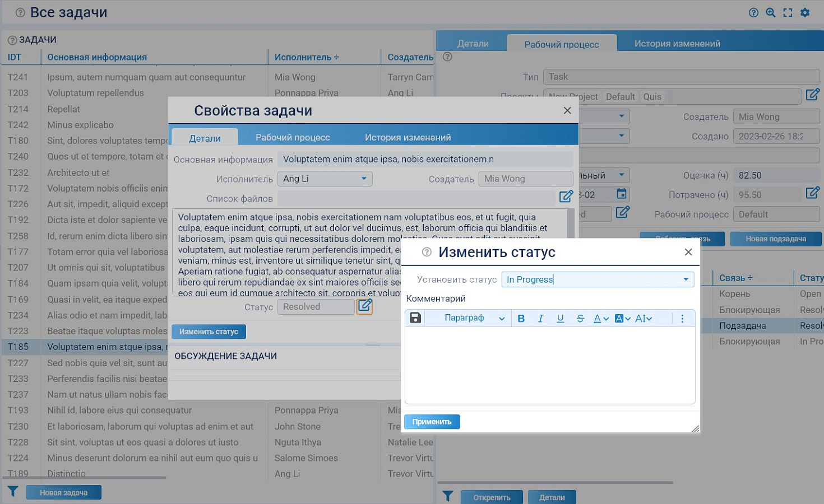Open the filter icon below the links table
Image resolution: width=824 pixels, height=504 pixels.
[447, 496]
